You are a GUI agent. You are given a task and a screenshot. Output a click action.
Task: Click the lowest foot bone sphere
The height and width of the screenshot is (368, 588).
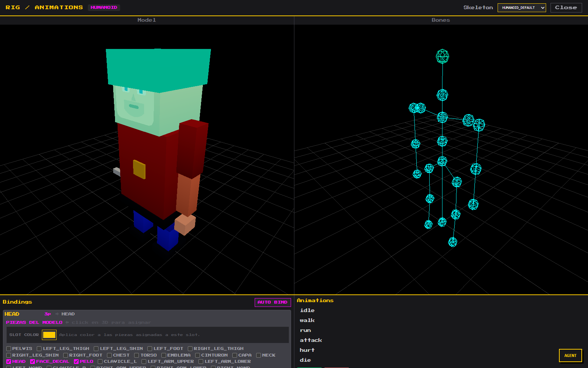(453, 242)
